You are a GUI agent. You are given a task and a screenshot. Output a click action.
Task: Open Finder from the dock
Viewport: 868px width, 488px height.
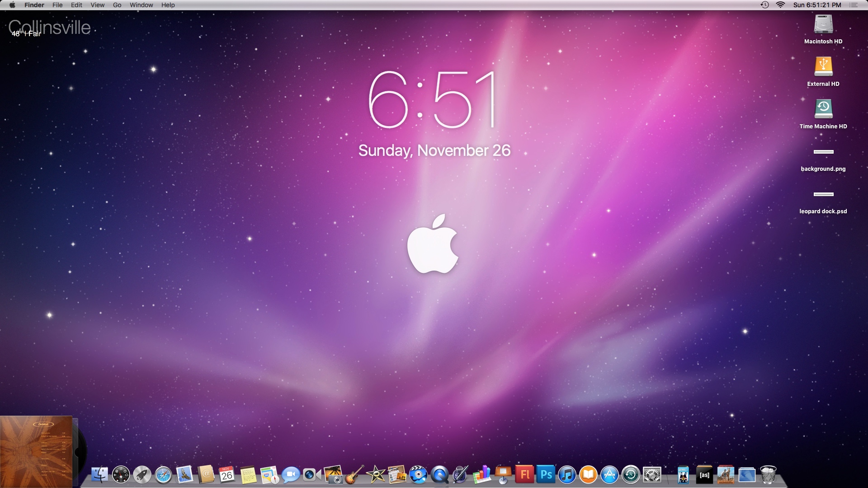coord(99,475)
